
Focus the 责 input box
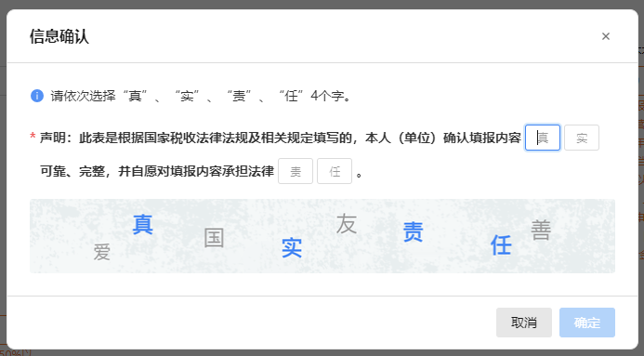296,171
